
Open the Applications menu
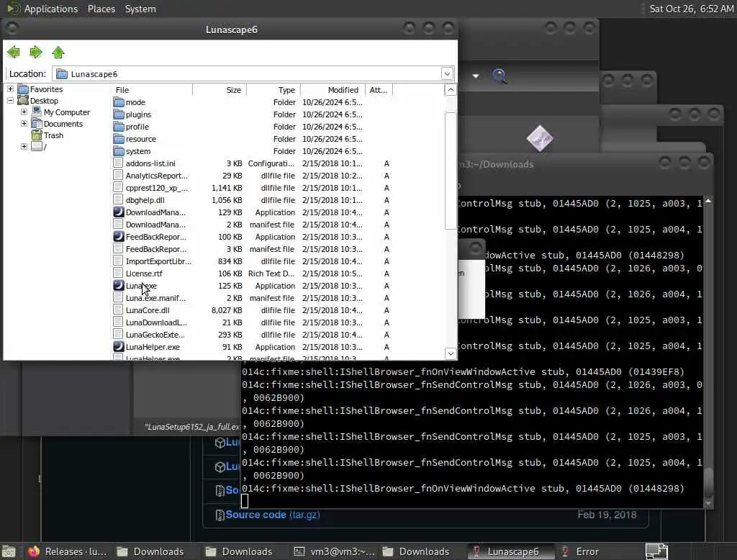click(x=51, y=9)
